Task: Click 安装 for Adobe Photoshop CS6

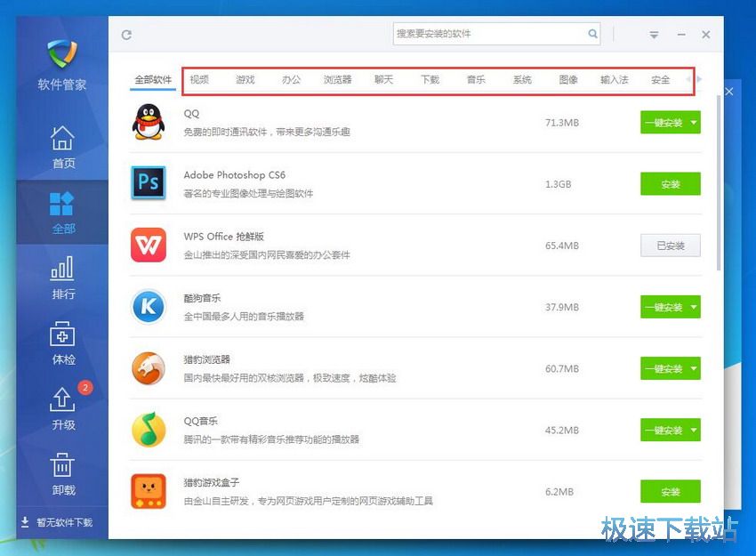Action: (671, 184)
